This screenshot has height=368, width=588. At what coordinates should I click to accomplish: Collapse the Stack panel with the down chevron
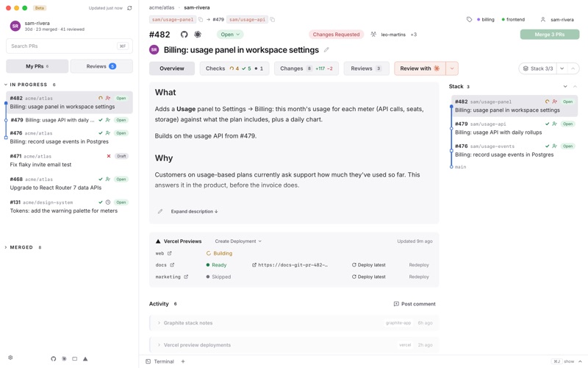(x=565, y=86)
